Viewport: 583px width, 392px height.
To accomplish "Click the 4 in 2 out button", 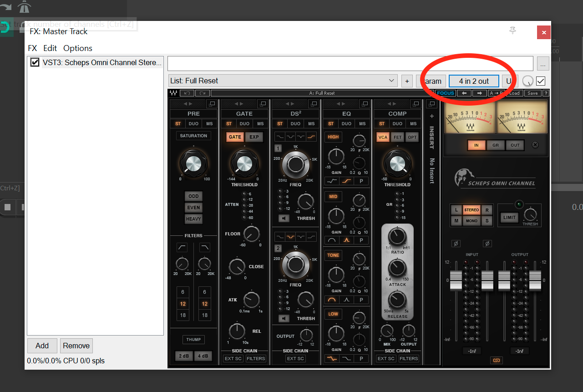I will coord(474,81).
